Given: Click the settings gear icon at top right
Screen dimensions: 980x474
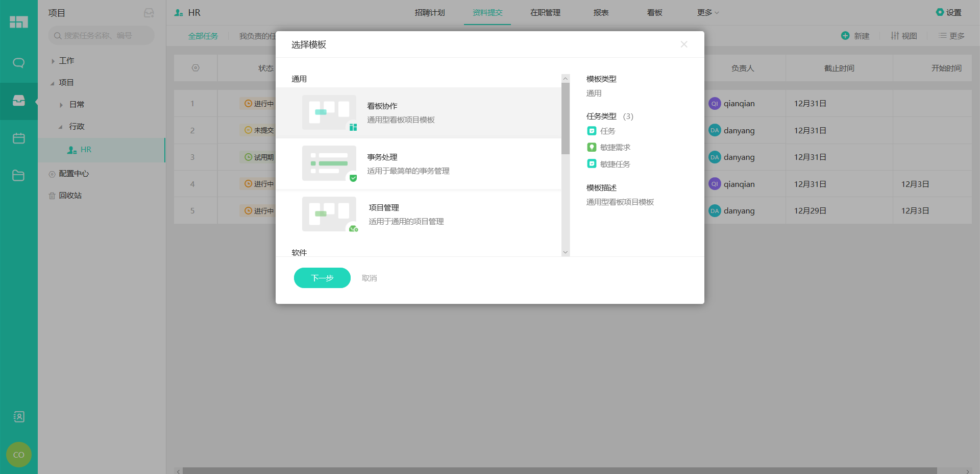Looking at the screenshot, I should (940, 12).
